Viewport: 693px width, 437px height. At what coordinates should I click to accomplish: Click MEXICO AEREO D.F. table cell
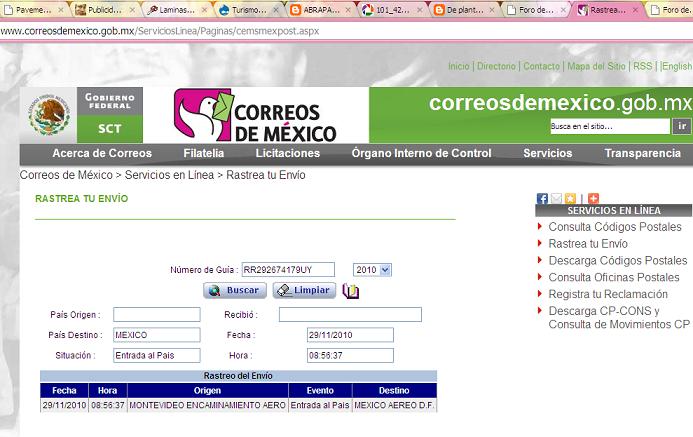click(394, 405)
